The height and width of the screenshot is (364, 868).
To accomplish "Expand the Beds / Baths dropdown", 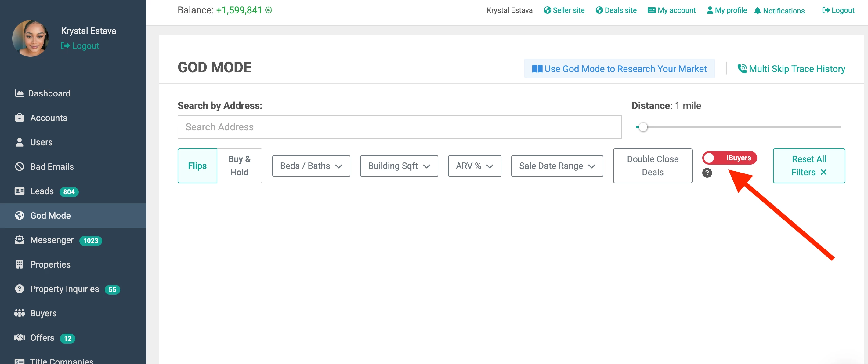I will point(311,166).
